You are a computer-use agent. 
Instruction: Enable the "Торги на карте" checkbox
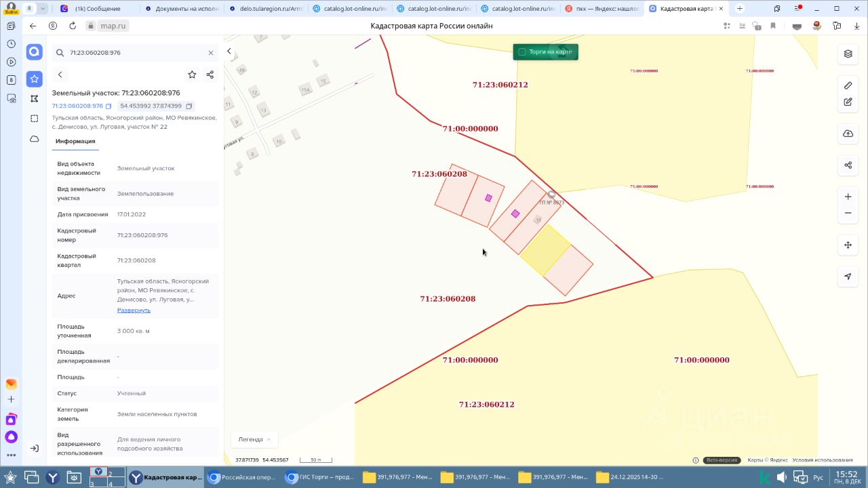[522, 52]
